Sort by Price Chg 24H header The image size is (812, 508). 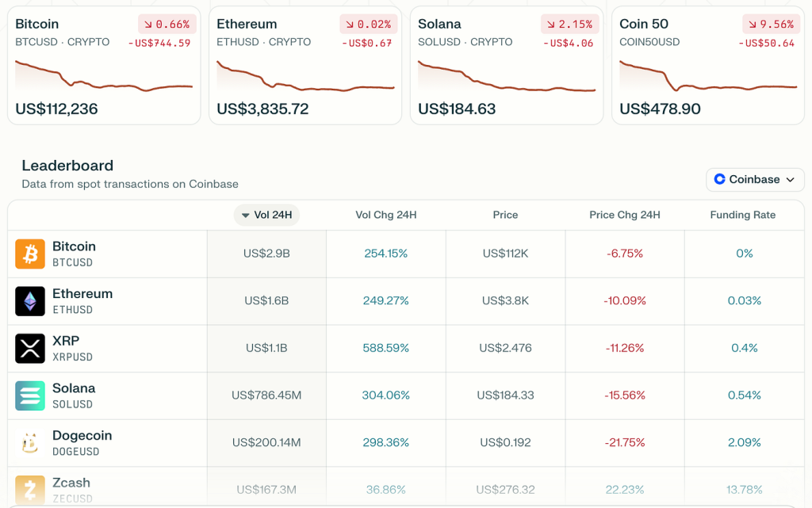[x=625, y=215]
